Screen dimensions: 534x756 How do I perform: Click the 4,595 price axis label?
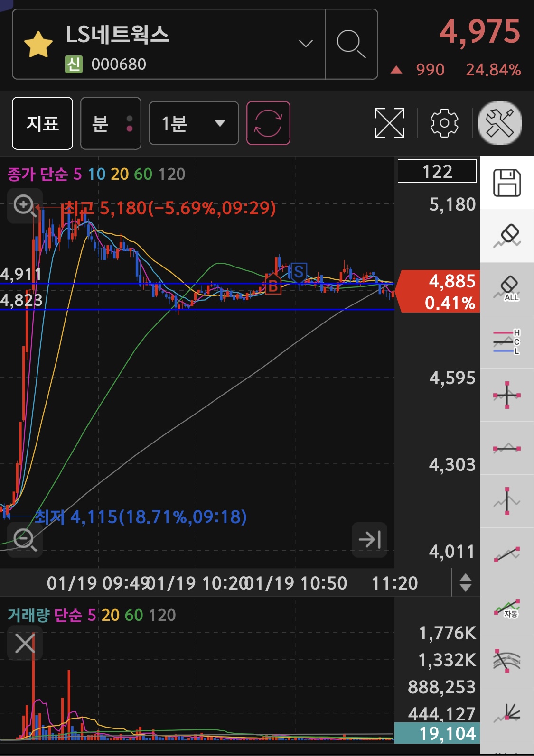point(452,378)
